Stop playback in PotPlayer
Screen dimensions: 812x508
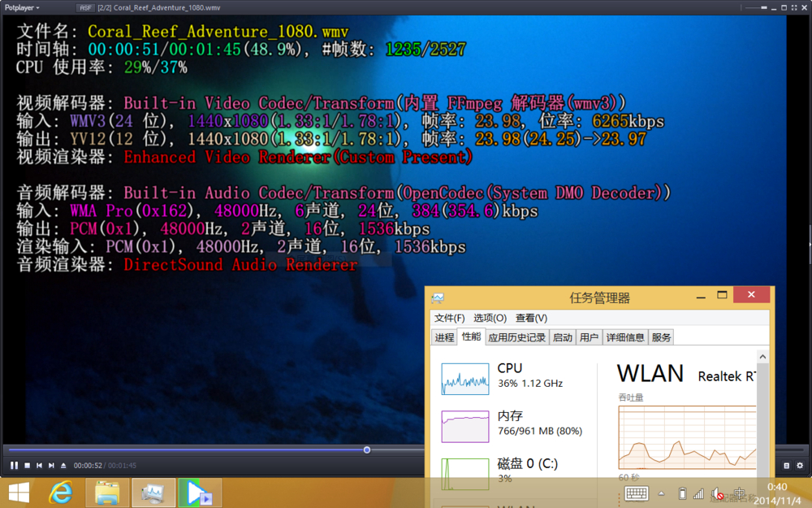[x=28, y=466]
